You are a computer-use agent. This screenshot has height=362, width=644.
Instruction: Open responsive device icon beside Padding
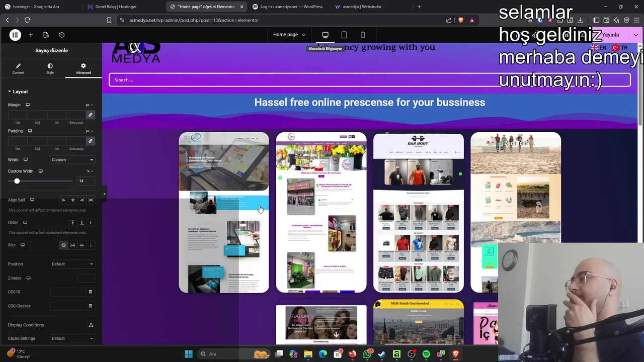(x=30, y=131)
